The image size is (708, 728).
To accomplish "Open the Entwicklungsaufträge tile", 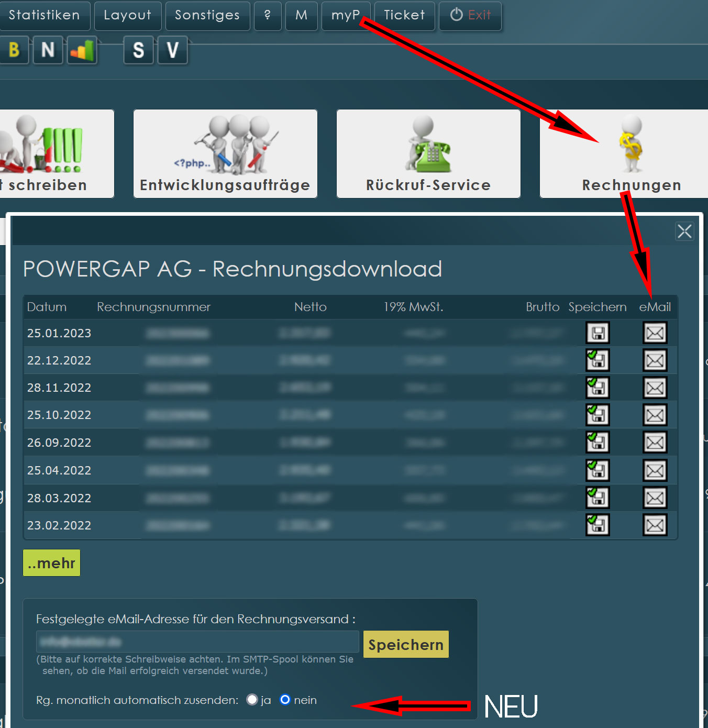I will coord(225,153).
